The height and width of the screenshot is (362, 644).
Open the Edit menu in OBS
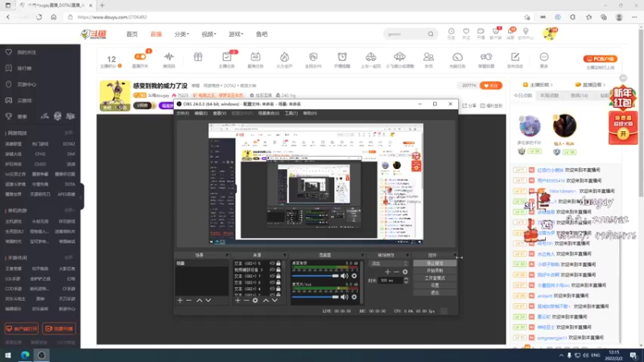200,113
